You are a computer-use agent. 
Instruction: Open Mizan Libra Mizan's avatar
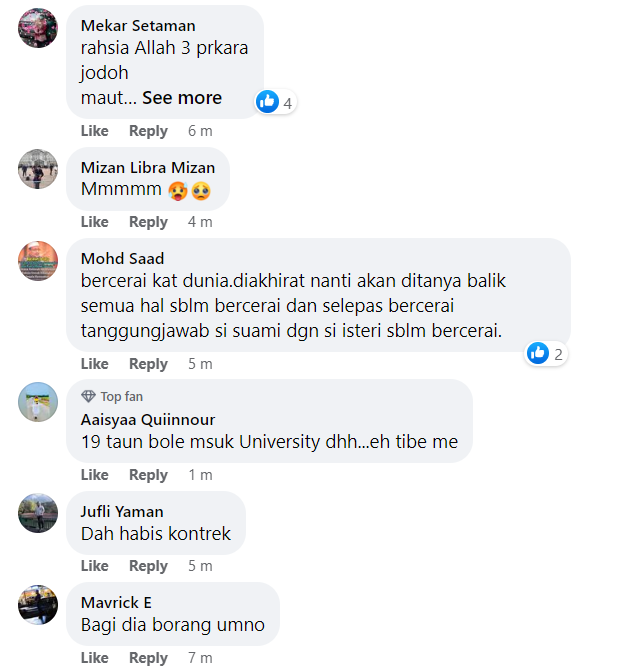pos(38,169)
